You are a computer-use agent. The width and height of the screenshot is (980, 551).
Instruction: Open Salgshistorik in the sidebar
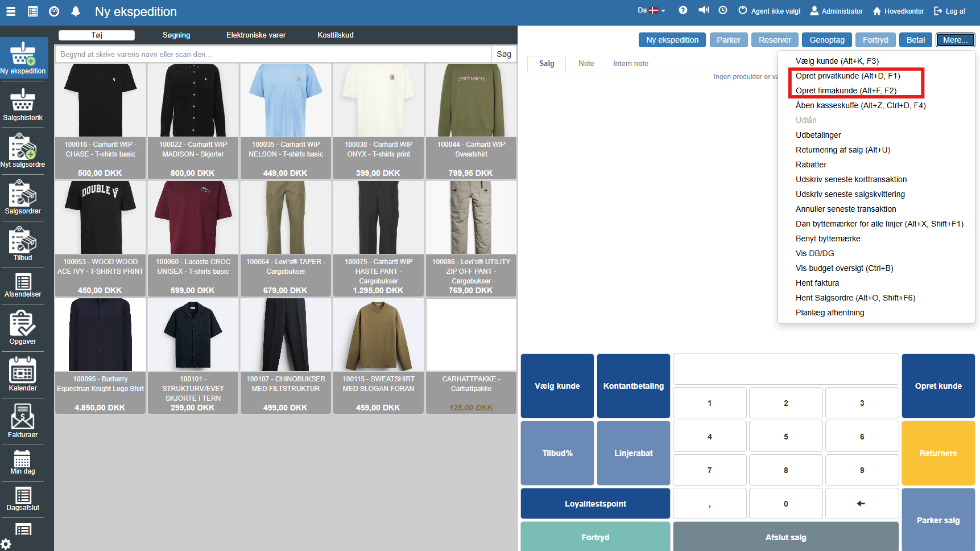(x=23, y=105)
